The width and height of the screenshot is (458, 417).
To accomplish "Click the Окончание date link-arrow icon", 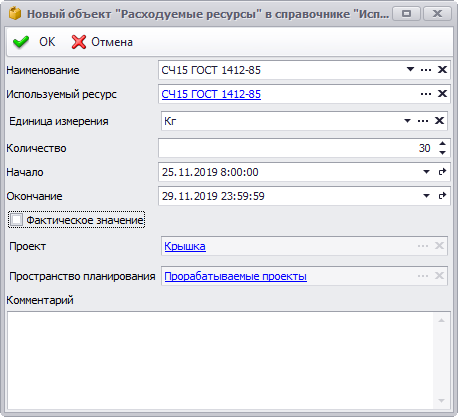I will 442,196.
